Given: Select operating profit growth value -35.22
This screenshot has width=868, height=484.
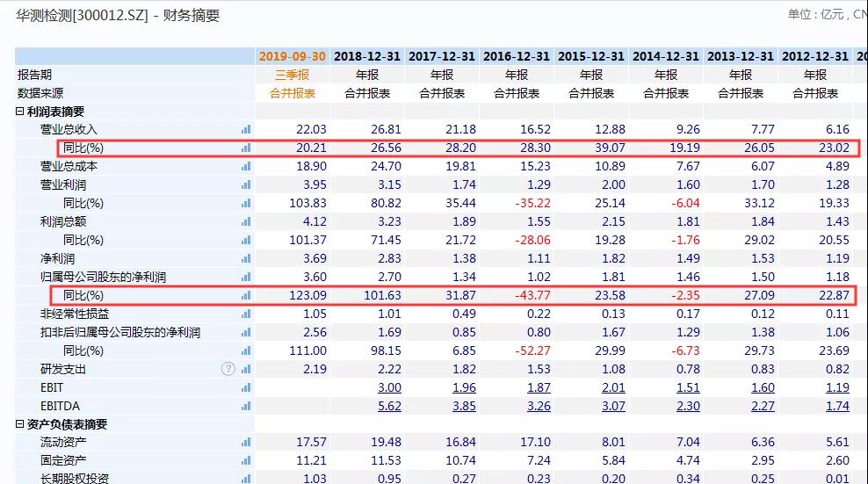Looking at the screenshot, I should pos(532,203).
